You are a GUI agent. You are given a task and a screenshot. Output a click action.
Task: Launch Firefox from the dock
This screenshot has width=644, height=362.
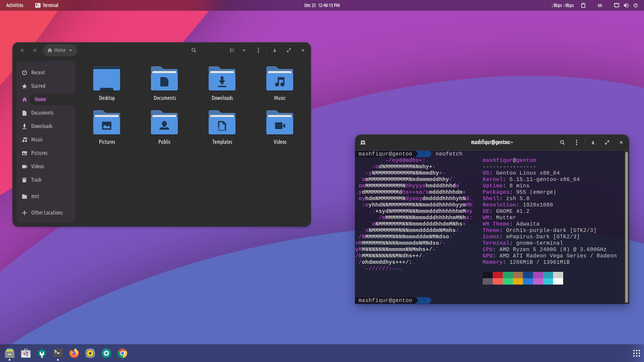point(74,353)
